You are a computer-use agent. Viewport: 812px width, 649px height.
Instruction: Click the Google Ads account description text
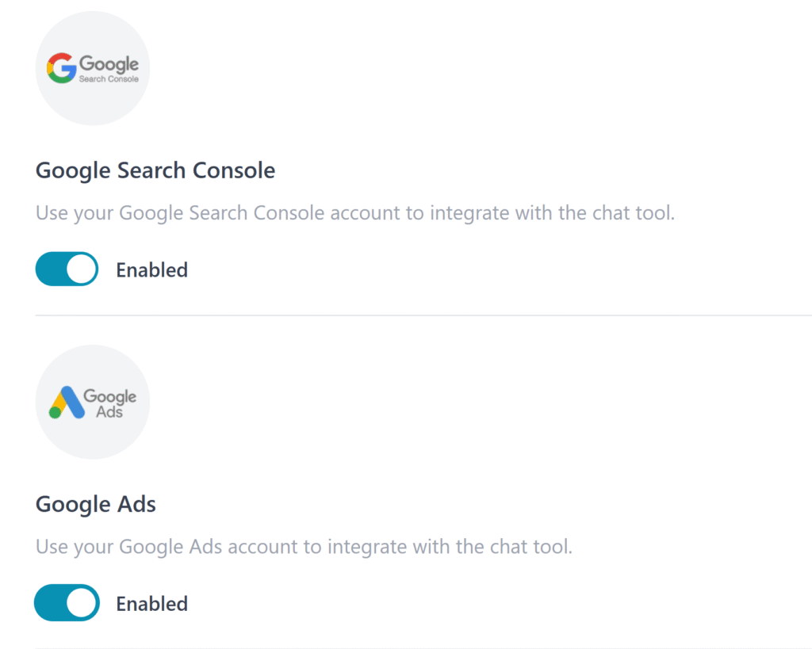pyautogui.click(x=304, y=547)
